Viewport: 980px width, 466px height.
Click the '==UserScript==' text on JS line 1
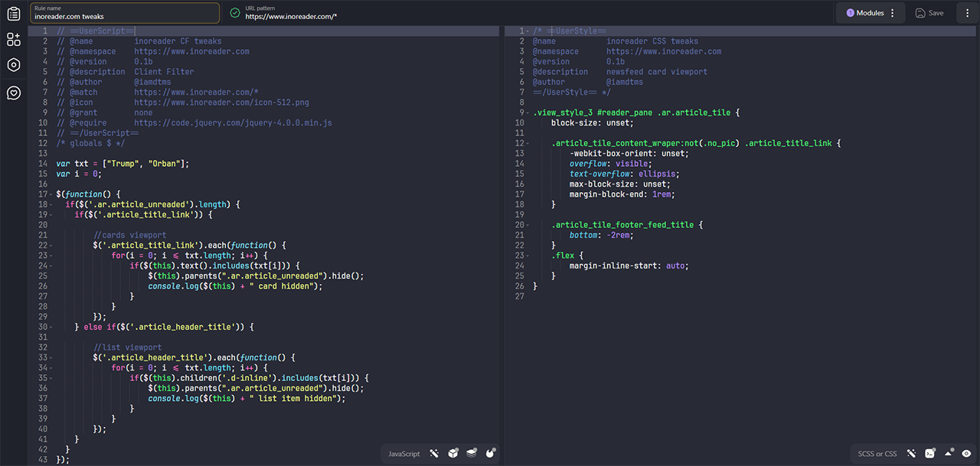pyautogui.click(x=103, y=31)
